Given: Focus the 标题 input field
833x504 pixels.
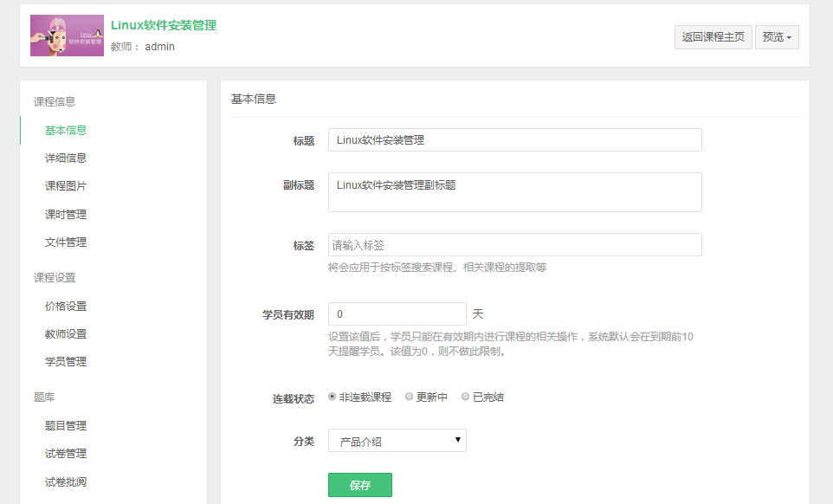Looking at the screenshot, I should point(515,140).
